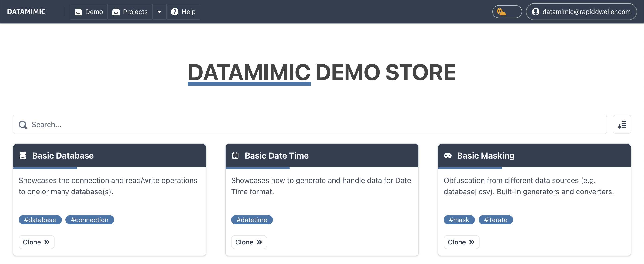Click the Basic Date Time card title

(x=277, y=155)
